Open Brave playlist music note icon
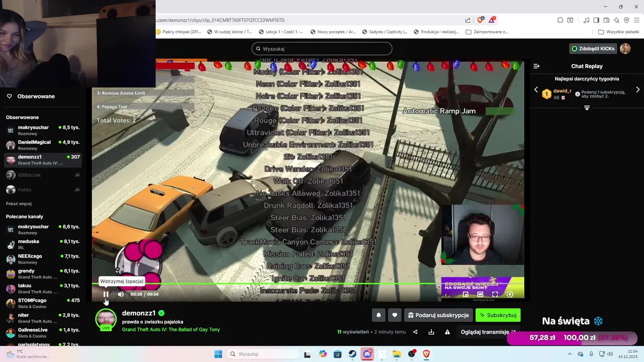The height and width of the screenshot is (362, 644). [586, 20]
